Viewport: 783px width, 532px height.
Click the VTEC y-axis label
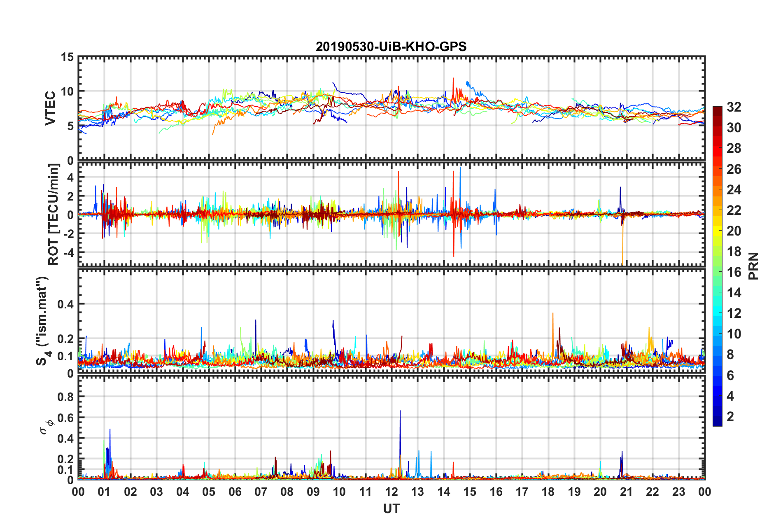coord(50,108)
